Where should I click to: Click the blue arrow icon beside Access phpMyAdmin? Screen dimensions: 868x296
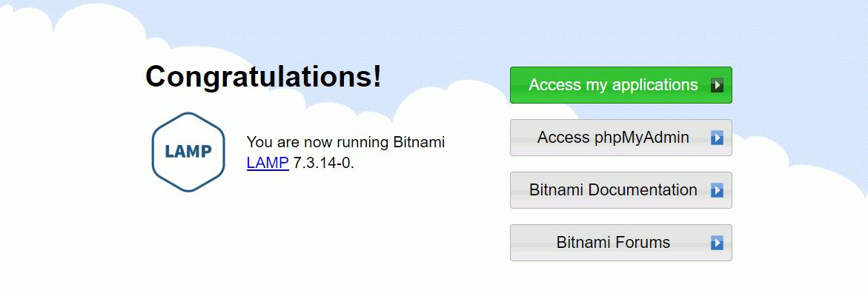point(717,138)
